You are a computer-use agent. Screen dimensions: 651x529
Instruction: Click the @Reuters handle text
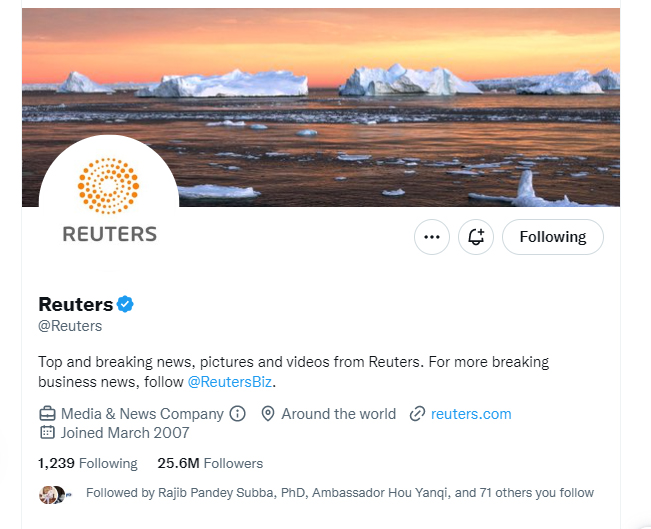(70, 326)
